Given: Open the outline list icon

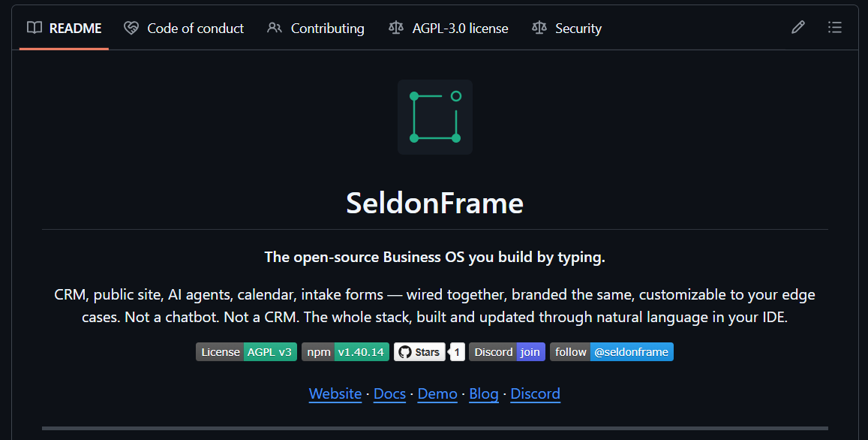Looking at the screenshot, I should tap(835, 27).
